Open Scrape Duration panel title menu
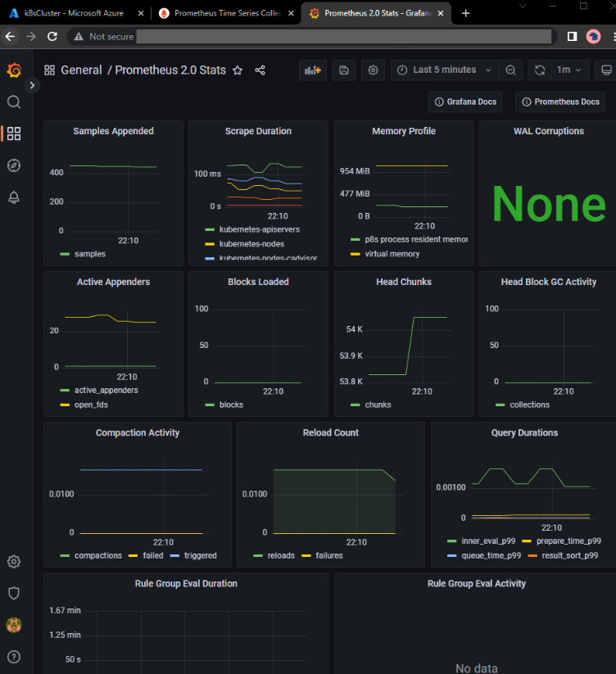This screenshot has width=616, height=674. [x=258, y=131]
